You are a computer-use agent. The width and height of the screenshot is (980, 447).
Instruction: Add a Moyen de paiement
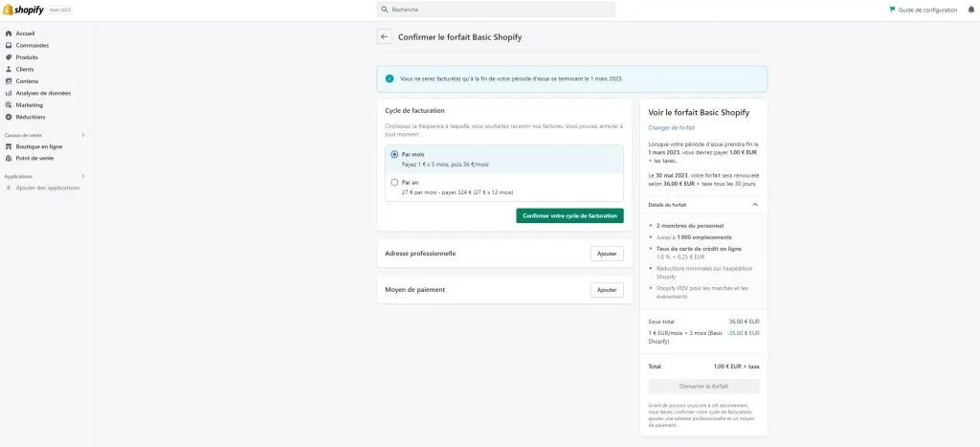(607, 290)
